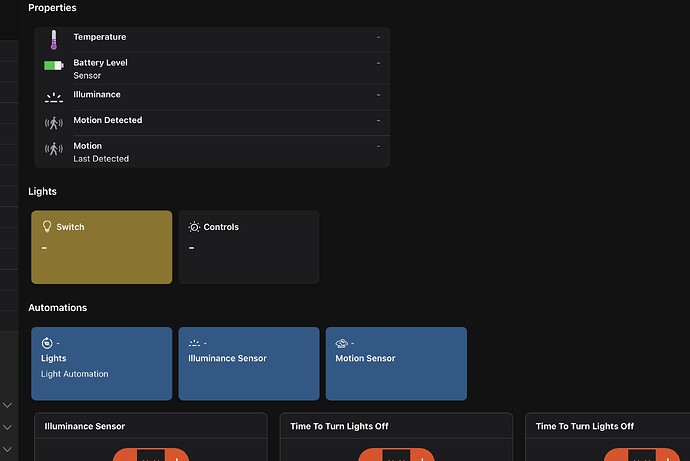Click the clock icon on Lights automation
The height and width of the screenshot is (461, 690).
47,343
